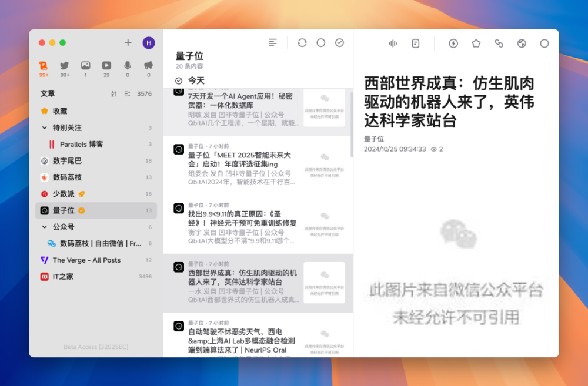Image resolution: width=588 pixels, height=386 pixels.
Task: Select the IT之家 feed
Action: [96, 277]
